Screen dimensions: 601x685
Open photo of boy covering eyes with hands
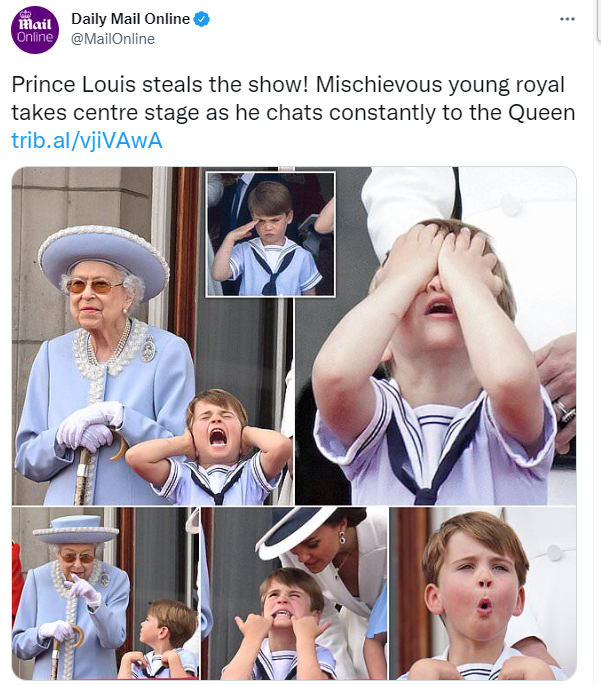click(x=435, y=336)
